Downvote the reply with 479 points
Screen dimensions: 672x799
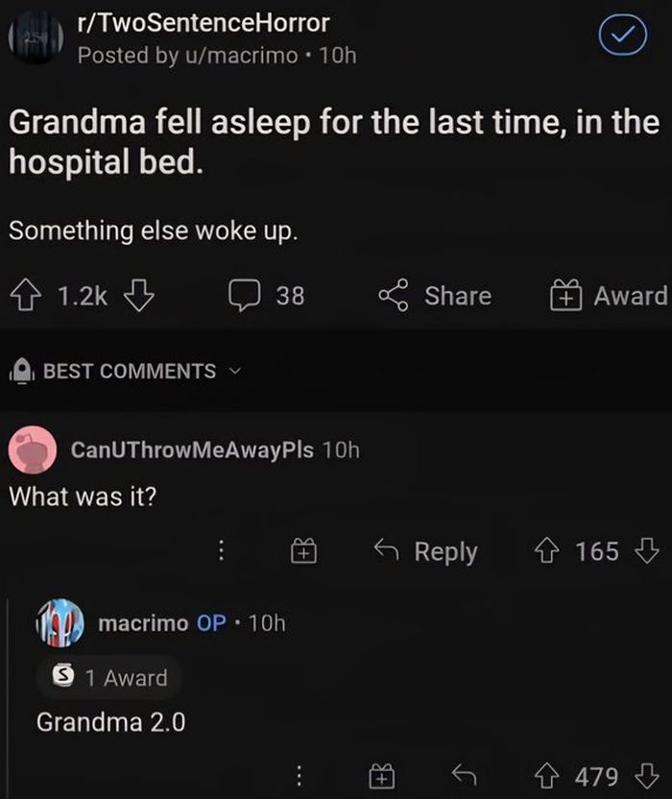pyautogui.click(x=648, y=776)
